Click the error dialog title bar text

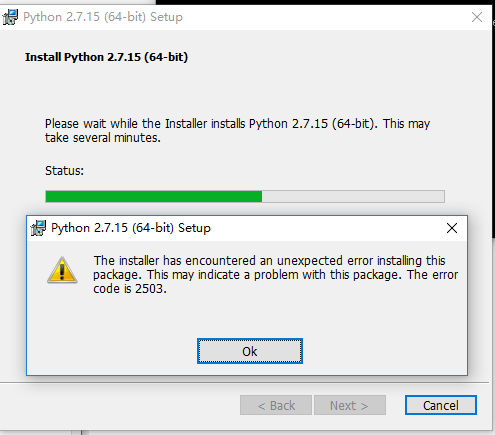(131, 228)
